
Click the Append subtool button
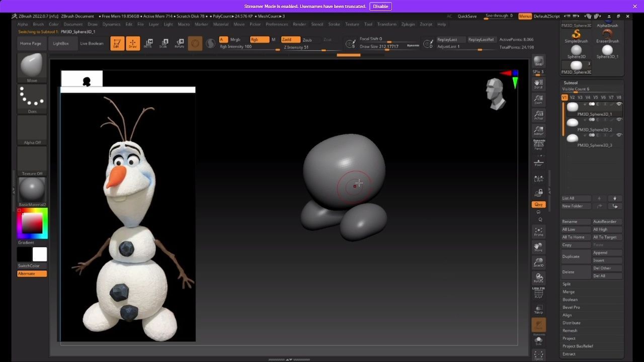[607, 253]
